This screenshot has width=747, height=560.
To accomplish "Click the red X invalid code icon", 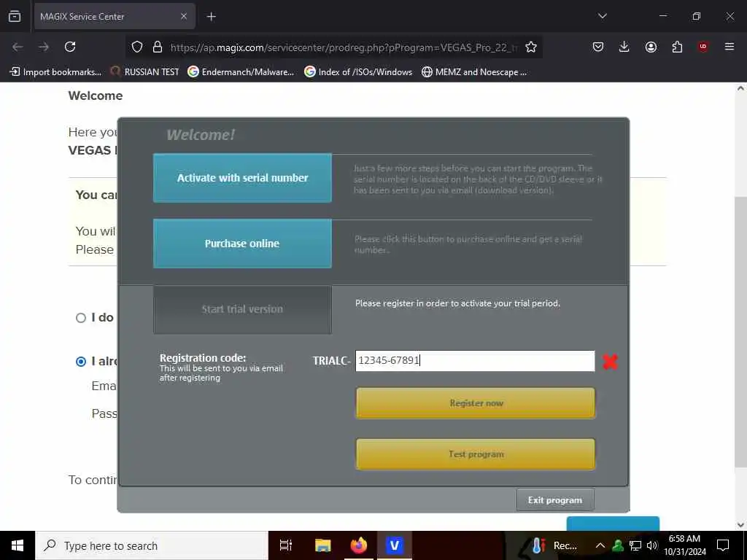I will (x=611, y=362).
